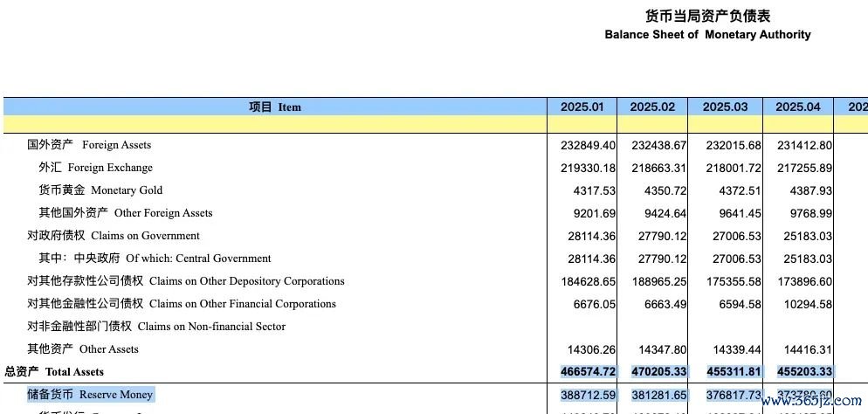Click the Balance Sheet of Monetary Authority title
This screenshot has height=414, width=868.
707,35
